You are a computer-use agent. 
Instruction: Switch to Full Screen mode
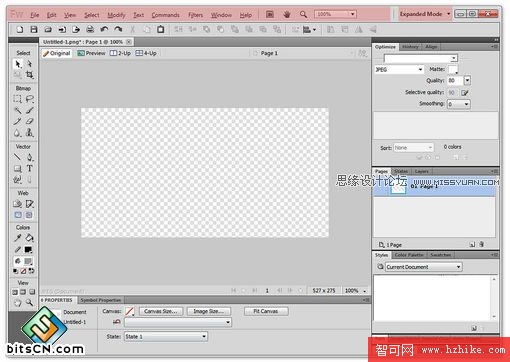pos(32,292)
